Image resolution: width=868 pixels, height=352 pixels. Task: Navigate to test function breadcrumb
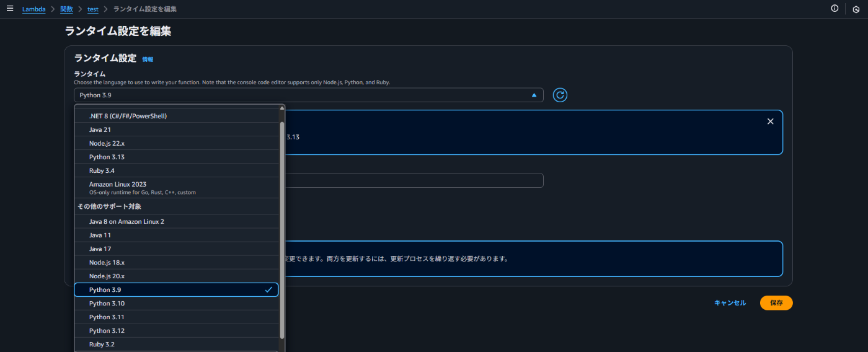coord(92,9)
